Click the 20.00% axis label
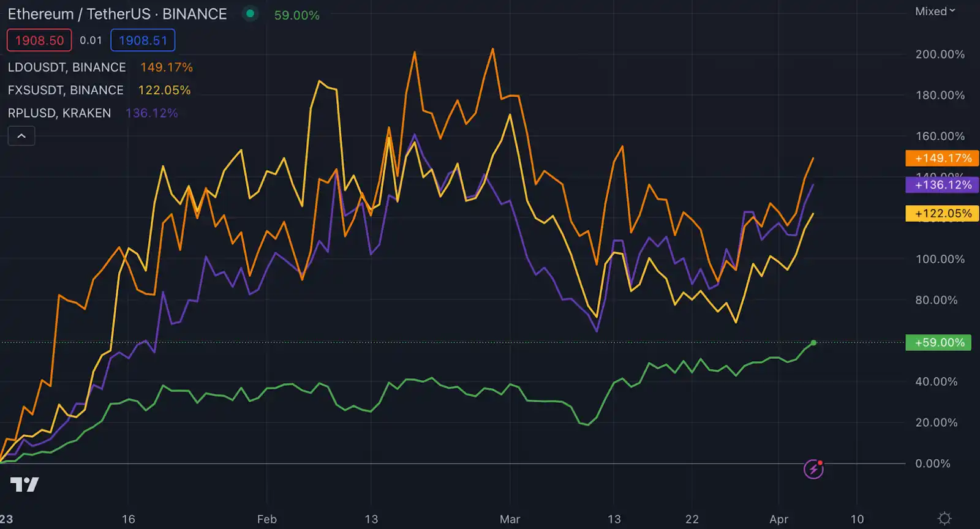The height and width of the screenshot is (529, 980). [x=937, y=422]
